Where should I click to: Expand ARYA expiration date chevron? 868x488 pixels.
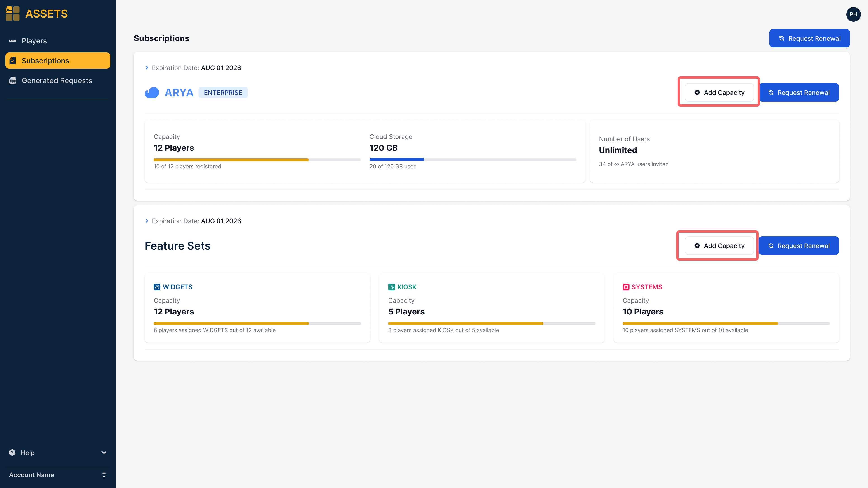click(146, 68)
